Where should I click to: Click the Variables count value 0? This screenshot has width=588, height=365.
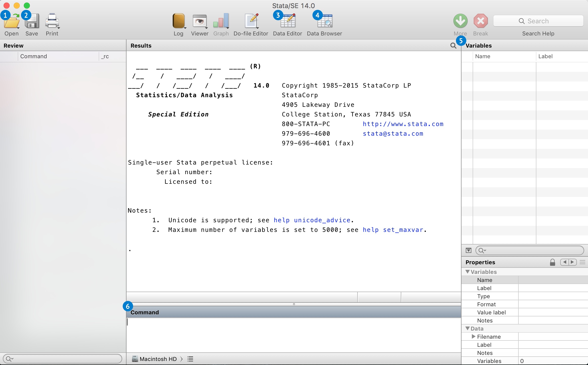pos(522,361)
